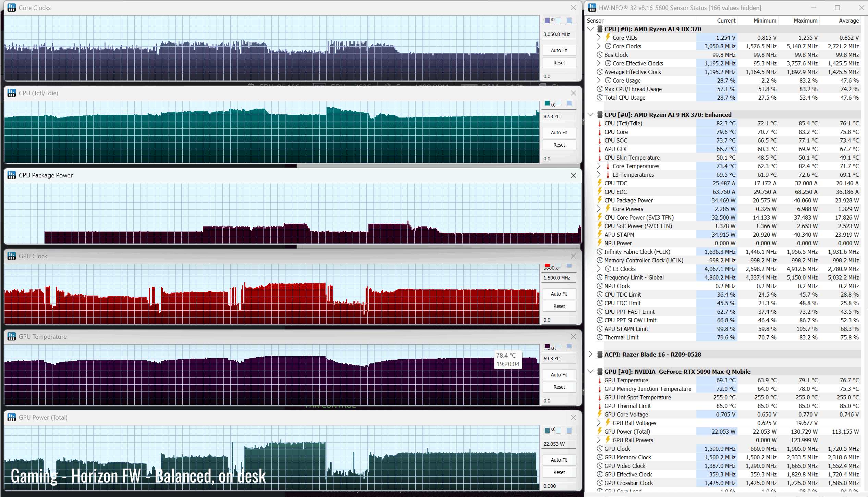This screenshot has height=497, width=868.
Task: Click HWiNFO icon in Sensor Status title bar
Action: coord(592,8)
